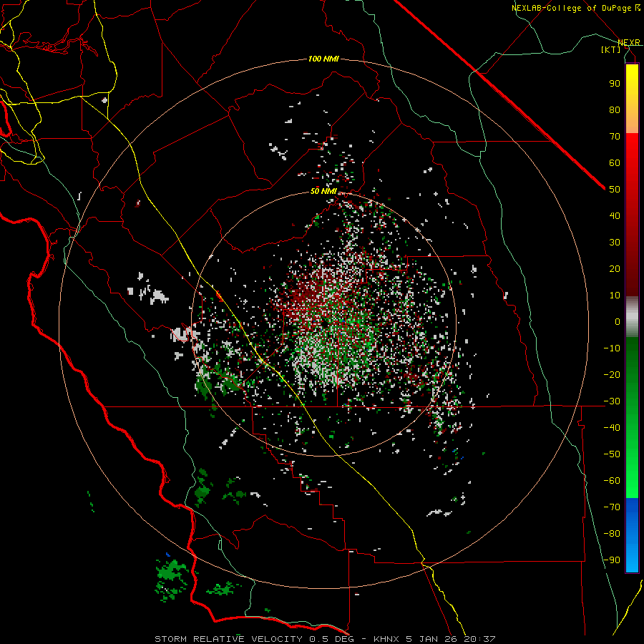Click the STORM RELATIVE VELOCITY caption text
644x644 pixels.
[228, 639]
